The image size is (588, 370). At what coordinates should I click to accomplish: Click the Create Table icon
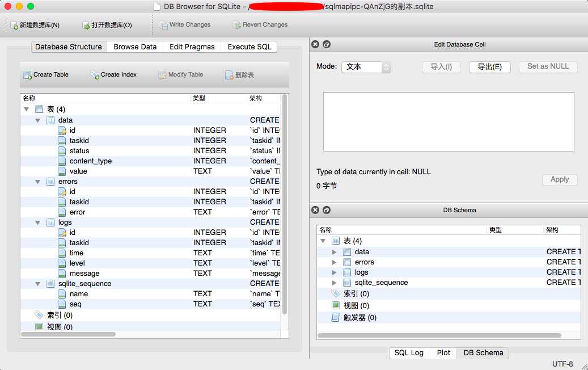pyautogui.click(x=27, y=75)
